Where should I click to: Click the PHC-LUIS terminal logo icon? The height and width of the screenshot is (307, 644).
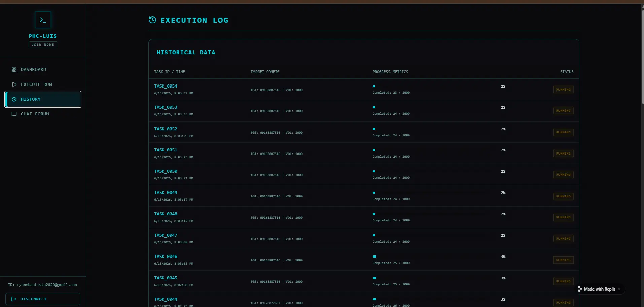click(x=43, y=20)
